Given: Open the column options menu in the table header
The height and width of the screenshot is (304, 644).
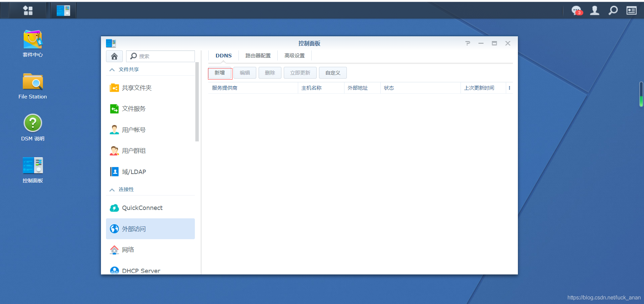Looking at the screenshot, I should point(509,88).
